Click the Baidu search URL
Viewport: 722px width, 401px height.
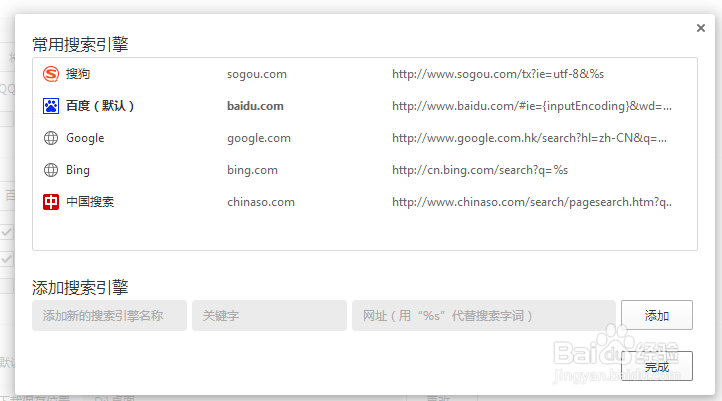tap(532, 106)
